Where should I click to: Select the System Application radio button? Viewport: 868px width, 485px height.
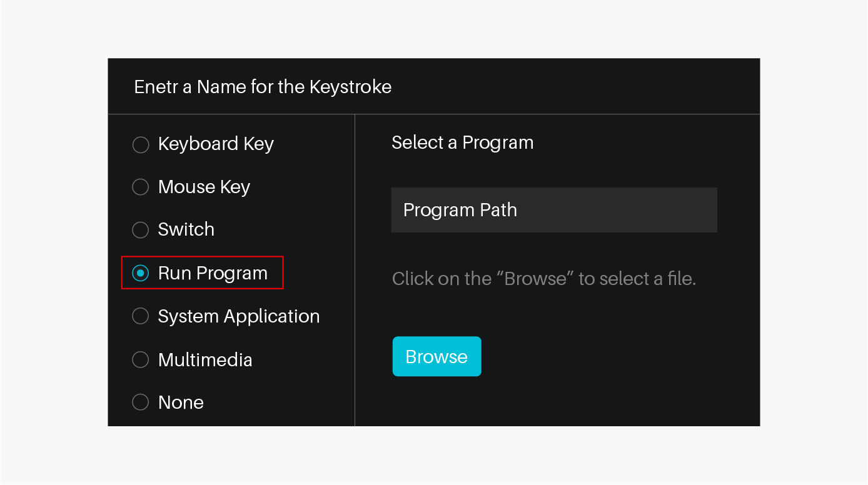(x=141, y=316)
